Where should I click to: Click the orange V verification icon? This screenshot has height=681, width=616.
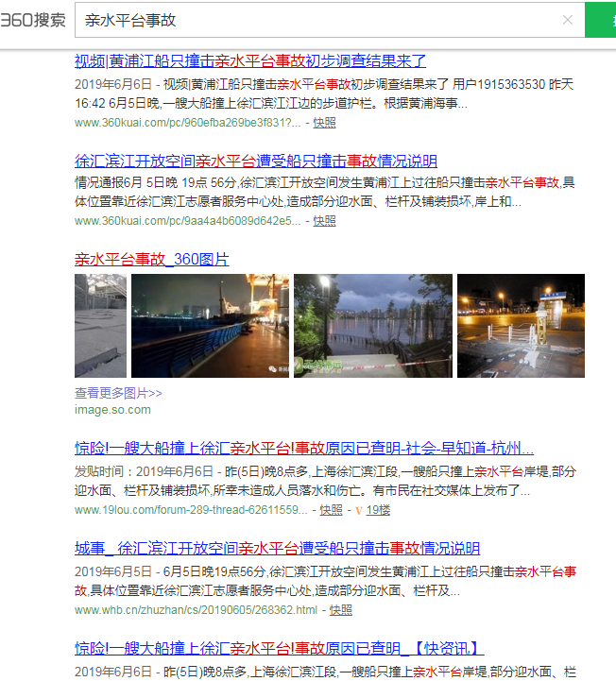(x=359, y=510)
